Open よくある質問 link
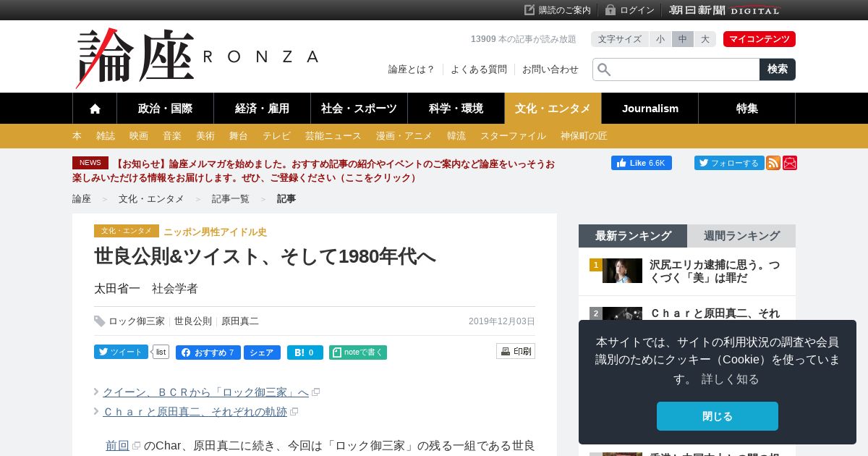Viewport: 868px width, 456px height. [x=479, y=69]
